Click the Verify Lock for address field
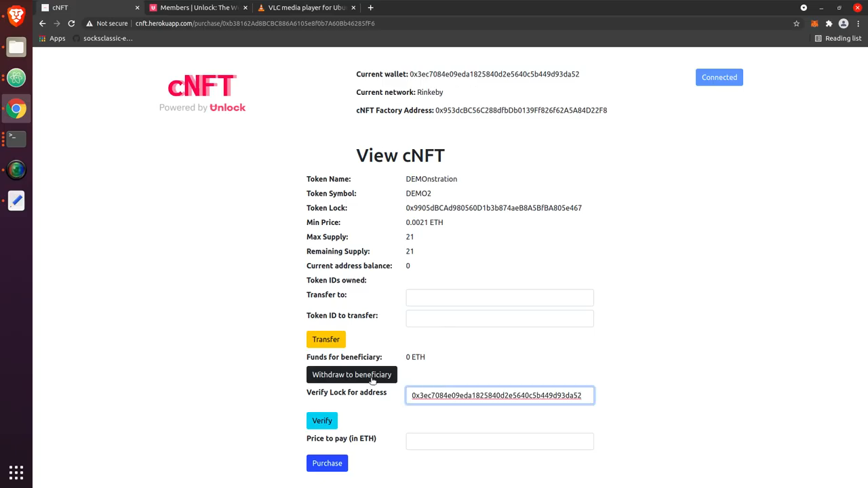This screenshot has width=868, height=488. pyautogui.click(x=500, y=395)
